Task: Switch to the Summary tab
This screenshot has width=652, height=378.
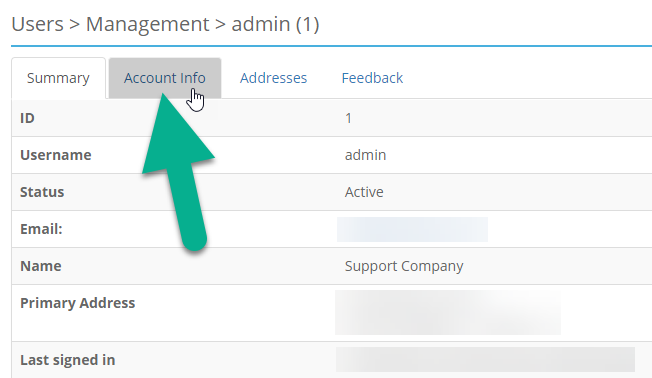Action: pyautogui.click(x=58, y=78)
